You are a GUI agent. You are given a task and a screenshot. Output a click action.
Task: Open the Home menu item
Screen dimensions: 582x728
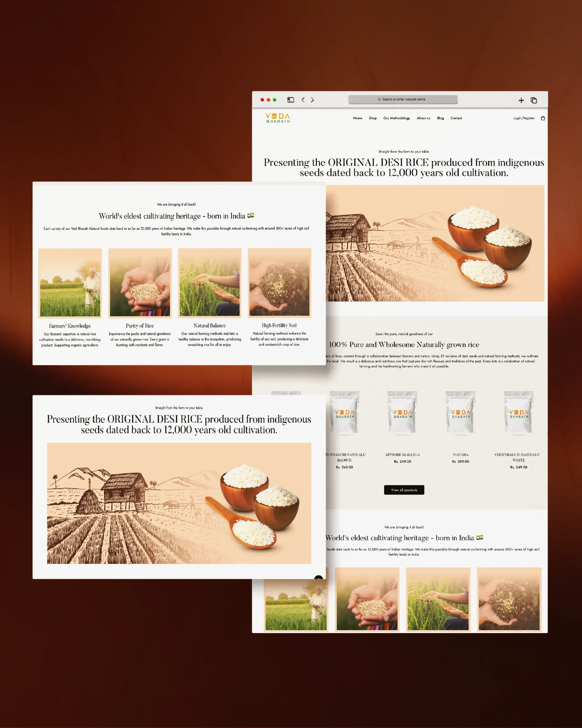click(x=357, y=118)
